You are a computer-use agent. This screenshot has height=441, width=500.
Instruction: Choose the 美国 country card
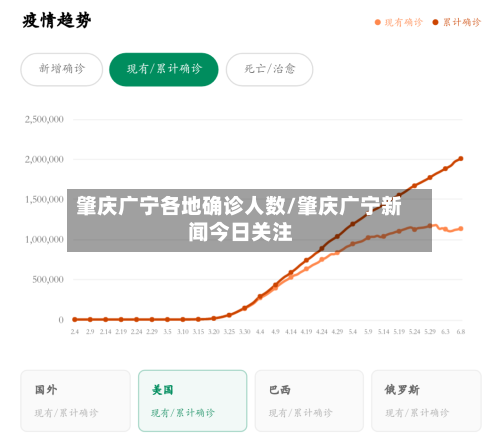pos(193,401)
